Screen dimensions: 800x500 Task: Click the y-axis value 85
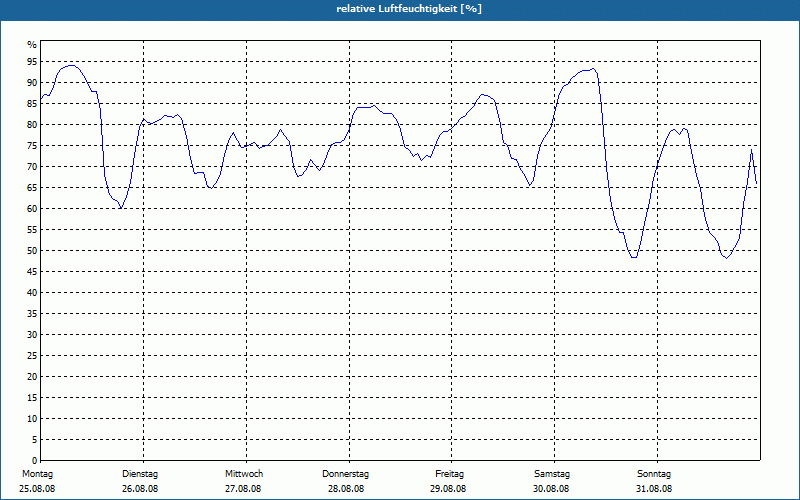point(32,104)
